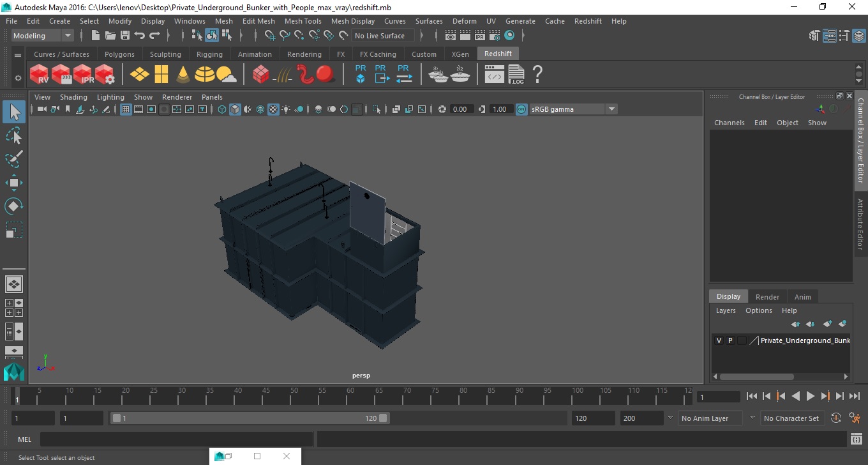
Task: Click New Scene icon in status line
Action: 96,36
